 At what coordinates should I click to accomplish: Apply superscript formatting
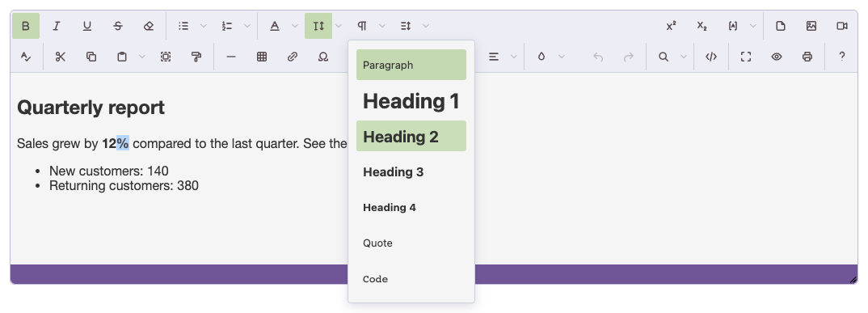point(671,26)
